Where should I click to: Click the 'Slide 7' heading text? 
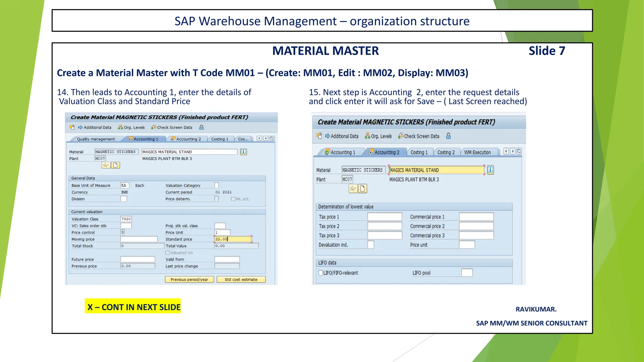point(547,51)
